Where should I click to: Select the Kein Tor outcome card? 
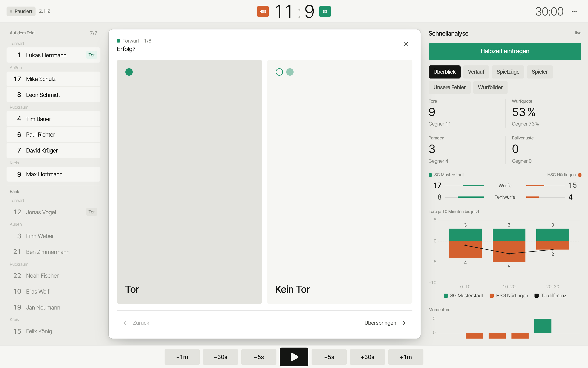pyautogui.click(x=340, y=182)
